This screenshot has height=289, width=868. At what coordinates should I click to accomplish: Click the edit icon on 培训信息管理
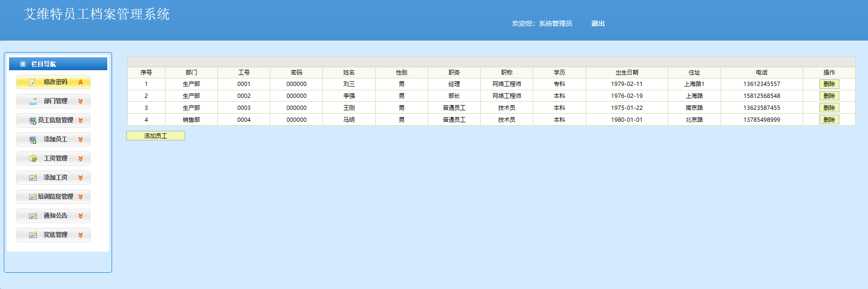click(33, 197)
